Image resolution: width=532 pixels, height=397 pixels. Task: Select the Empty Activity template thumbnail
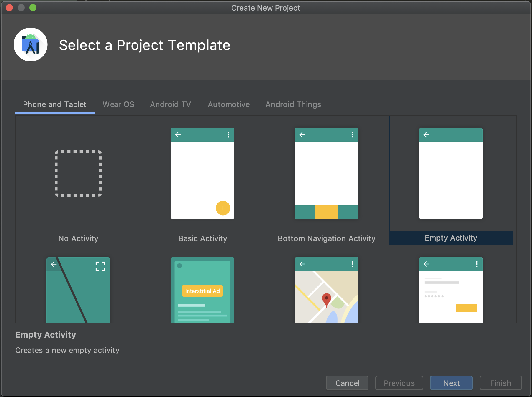(451, 174)
